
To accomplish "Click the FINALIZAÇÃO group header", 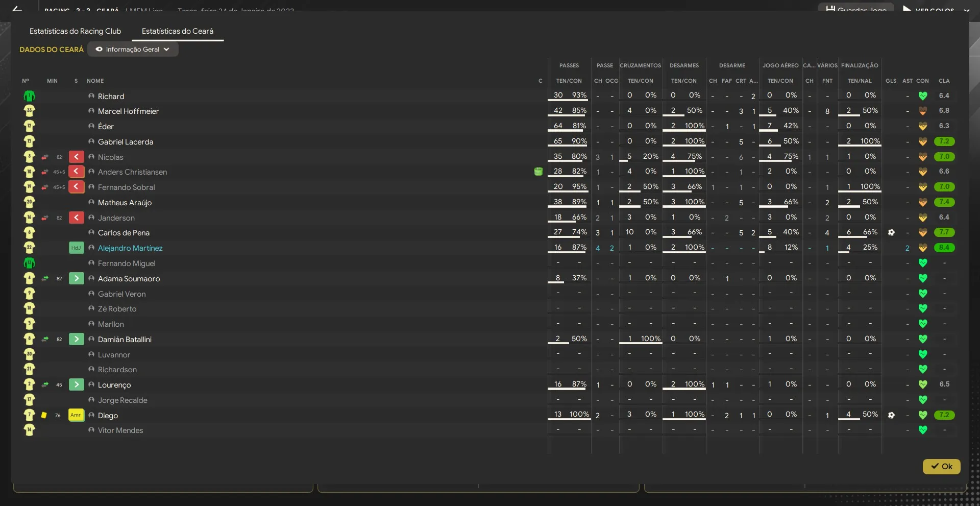I will [860, 65].
